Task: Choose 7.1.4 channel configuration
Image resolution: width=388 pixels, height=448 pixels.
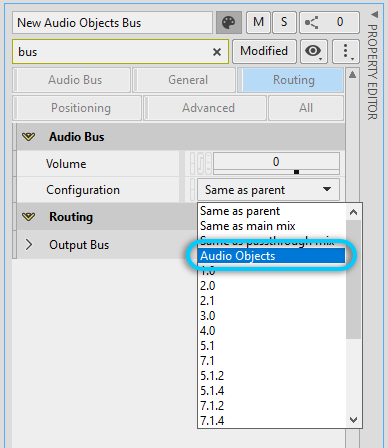Action: (212, 420)
